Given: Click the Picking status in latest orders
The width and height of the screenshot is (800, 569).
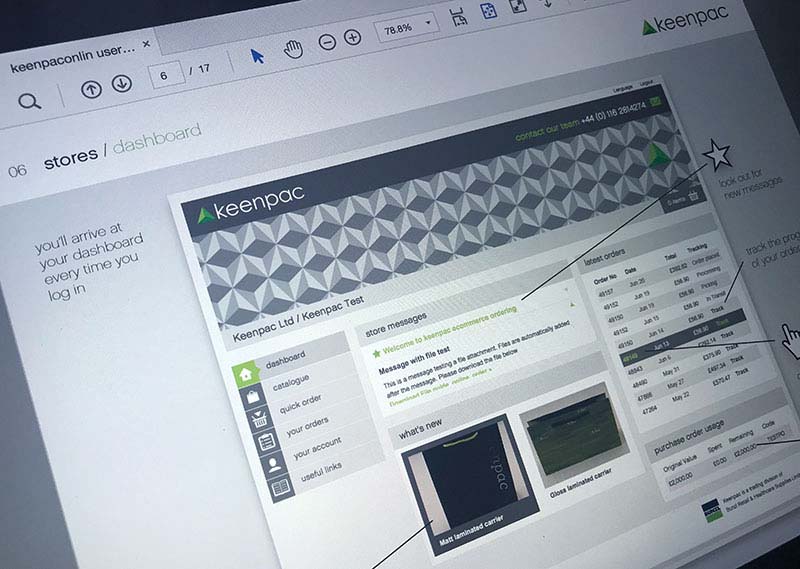Looking at the screenshot, I should (x=709, y=285).
